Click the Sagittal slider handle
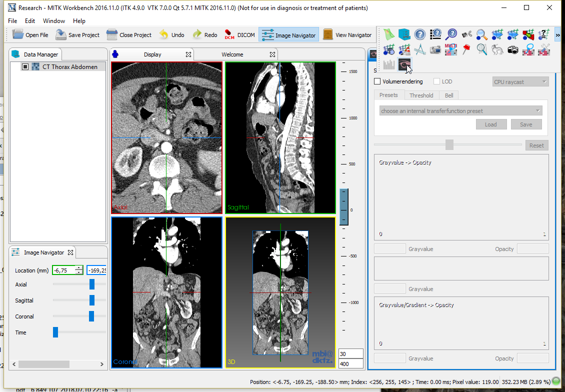The height and width of the screenshot is (392, 565). click(x=92, y=300)
